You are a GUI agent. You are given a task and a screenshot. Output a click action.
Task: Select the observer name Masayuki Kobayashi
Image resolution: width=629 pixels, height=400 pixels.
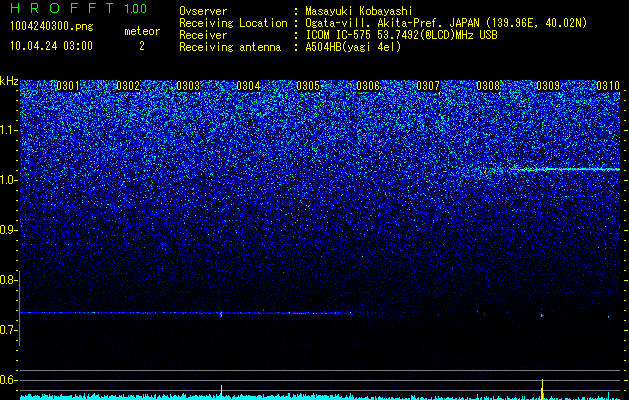[x=358, y=11]
